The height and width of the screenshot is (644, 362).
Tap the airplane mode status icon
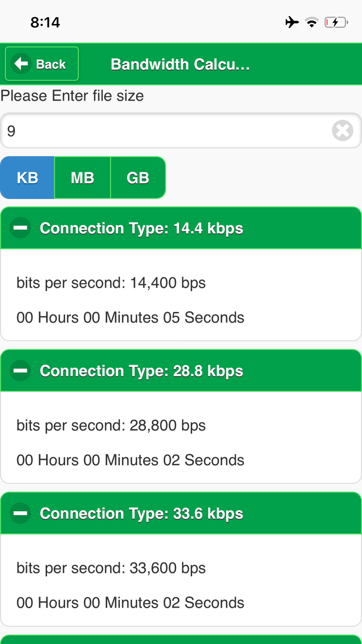292,22
